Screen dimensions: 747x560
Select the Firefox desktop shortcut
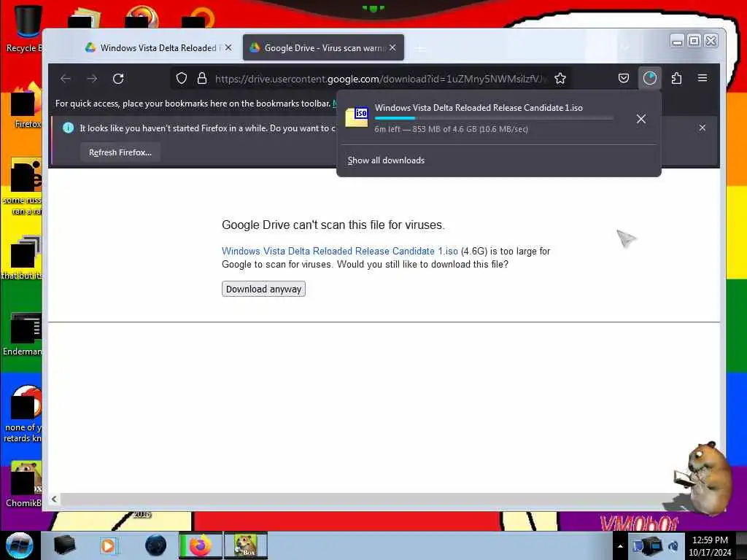tap(27, 106)
